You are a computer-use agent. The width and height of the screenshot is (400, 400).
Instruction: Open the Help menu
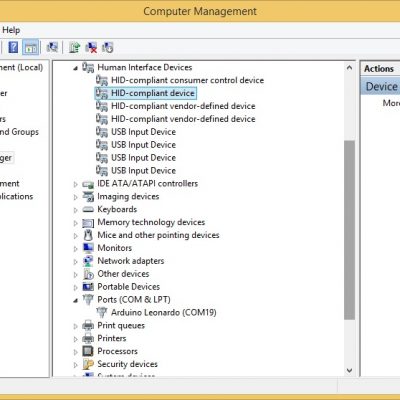[11, 30]
